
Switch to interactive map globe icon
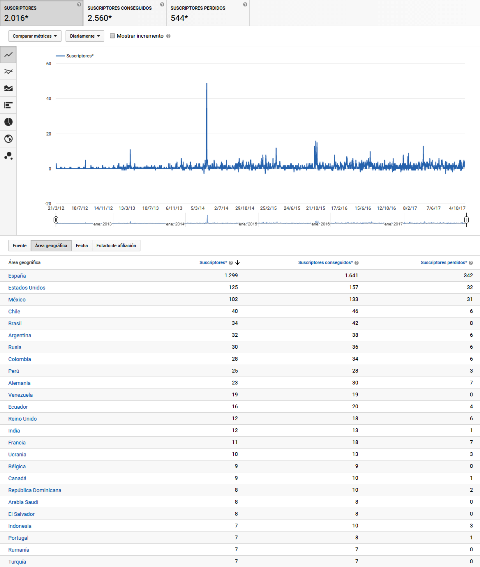8,139
